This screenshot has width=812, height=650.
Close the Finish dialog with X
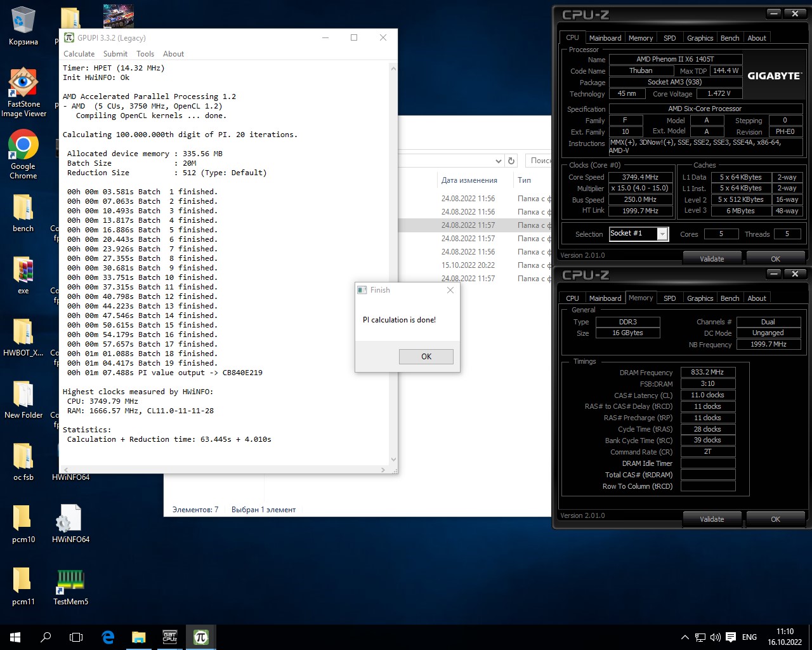point(450,290)
